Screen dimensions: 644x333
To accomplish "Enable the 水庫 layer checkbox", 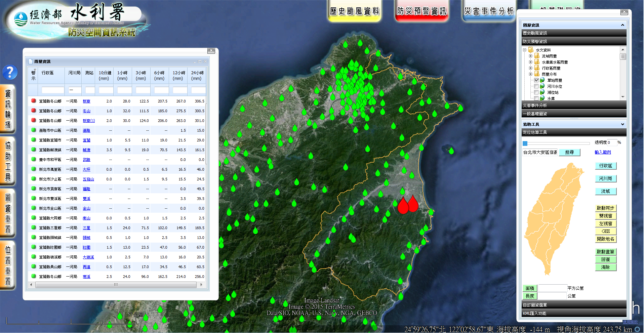I will pyautogui.click(x=536, y=98).
